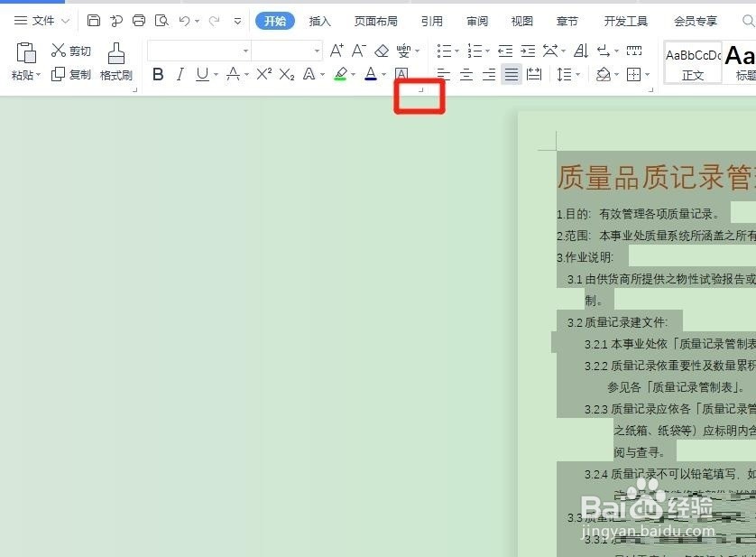Toggle Center alignment button

(466, 74)
